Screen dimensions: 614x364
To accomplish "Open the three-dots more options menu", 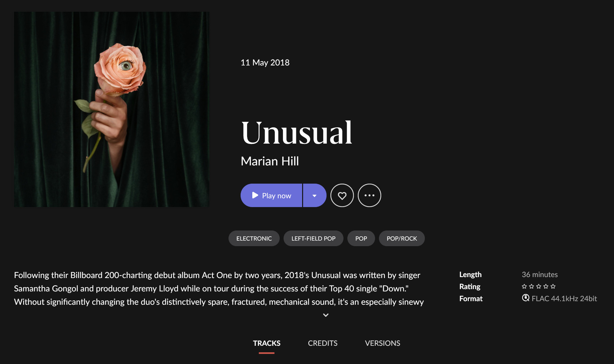I will coord(370,195).
